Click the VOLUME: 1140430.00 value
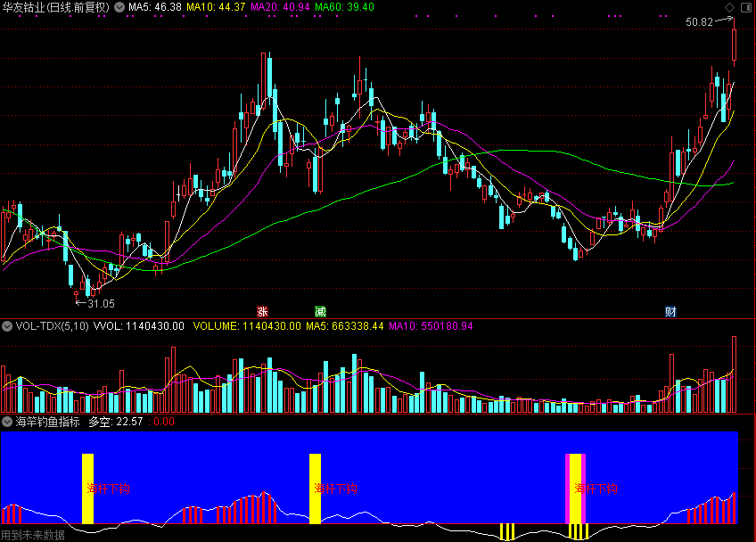This screenshot has height=542, width=756. point(247,326)
